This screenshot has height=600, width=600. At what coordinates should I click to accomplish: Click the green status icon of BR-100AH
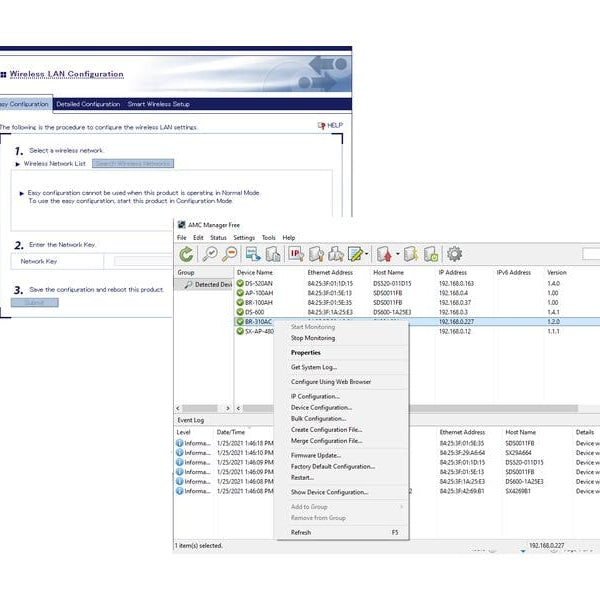[240, 303]
